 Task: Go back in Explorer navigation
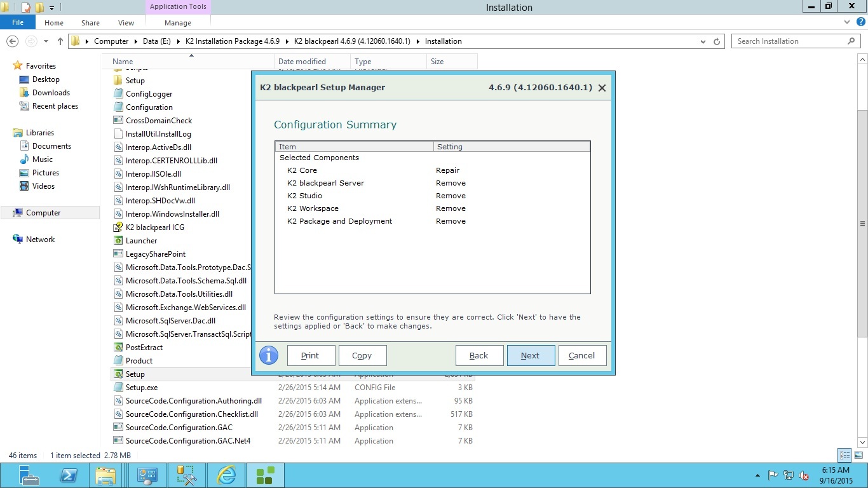coord(12,41)
